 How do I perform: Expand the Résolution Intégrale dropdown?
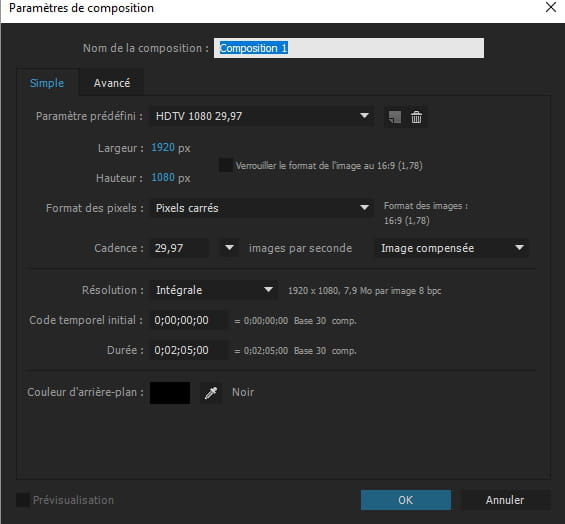214,290
